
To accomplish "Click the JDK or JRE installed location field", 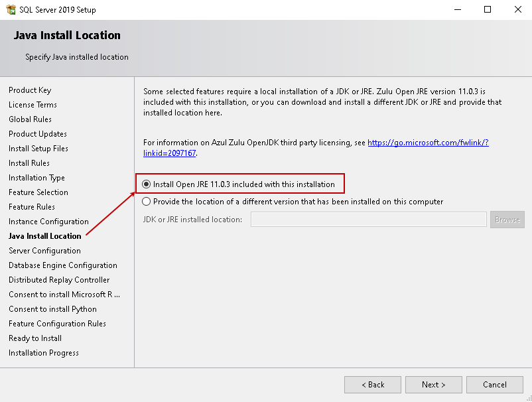I will click(x=368, y=220).
